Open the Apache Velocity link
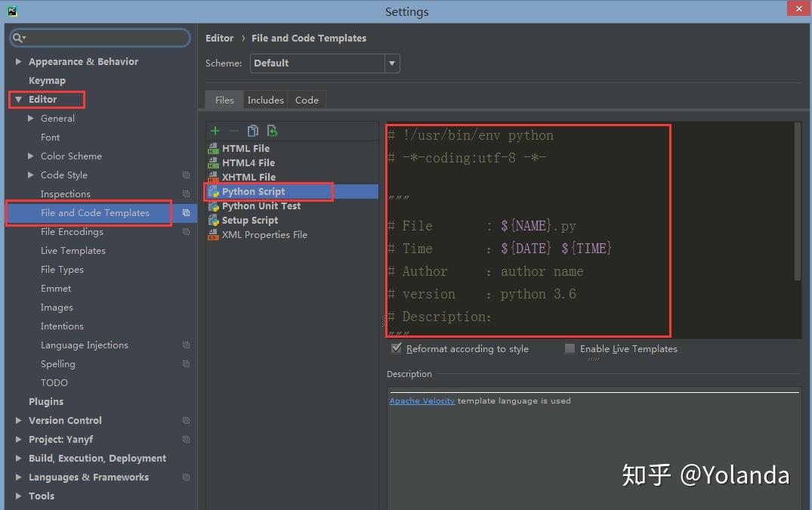 pyautogui.click(x=422, y=400)
